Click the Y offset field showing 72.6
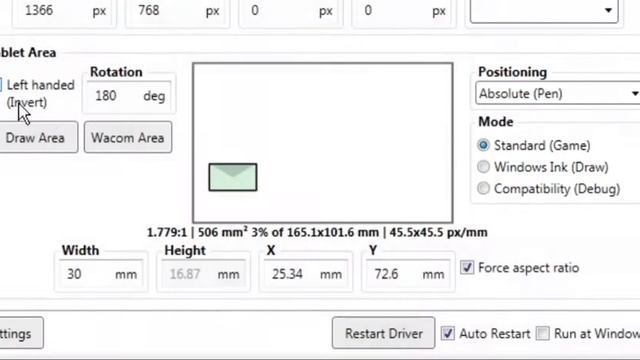640x360 pixels. (409, 274)
